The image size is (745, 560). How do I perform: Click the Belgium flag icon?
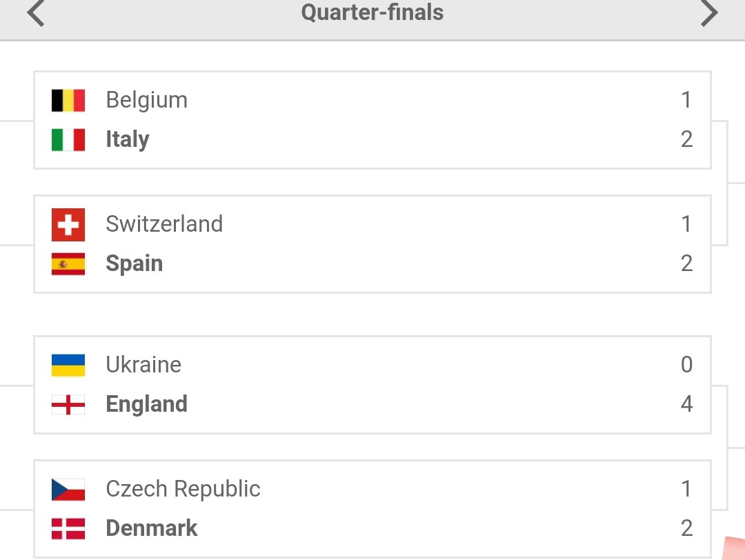tap(68, 100)
